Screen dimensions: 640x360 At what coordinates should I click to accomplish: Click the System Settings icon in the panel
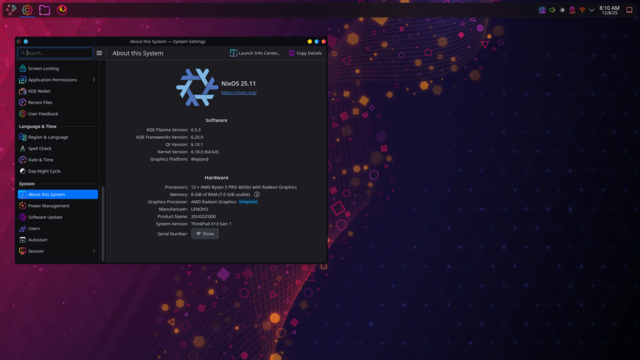pos(27,9)
